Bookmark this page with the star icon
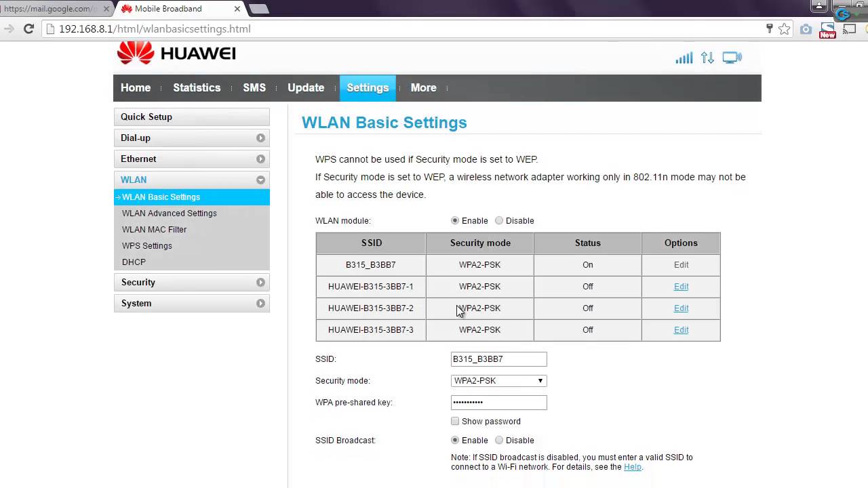Image resolution: width=868 pixels, height=488 pixels. pos(785,28)
